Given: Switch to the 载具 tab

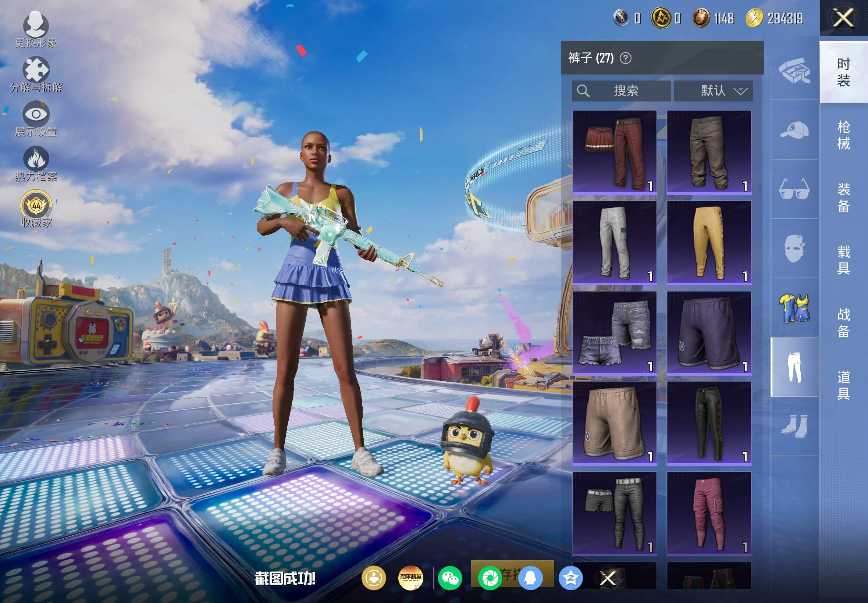Looking at the screenshot, I should click(x=843, y=260).
